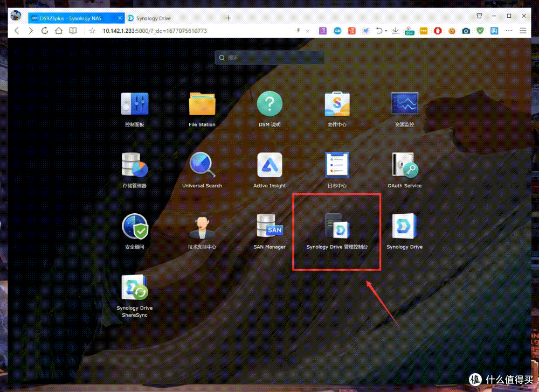The image size is (539, 392).
Task: Open the browser hamburger main menu
Action: click(523, 31)
